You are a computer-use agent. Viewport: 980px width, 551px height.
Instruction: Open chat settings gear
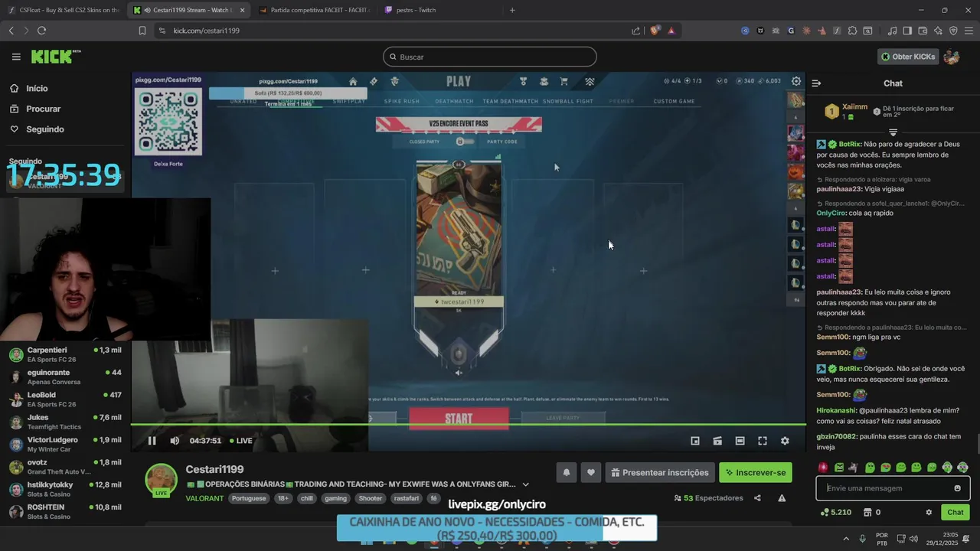click(929, 513)
